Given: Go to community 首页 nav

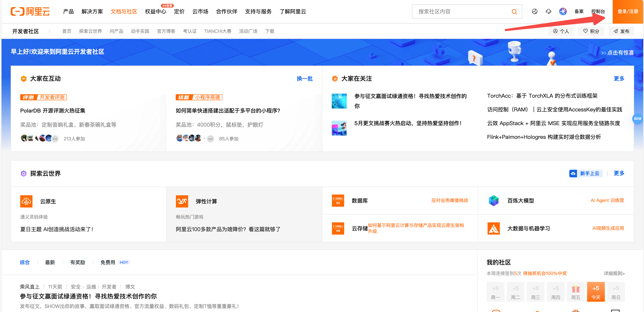Looking at the screenshot, I should pos(67,31).
